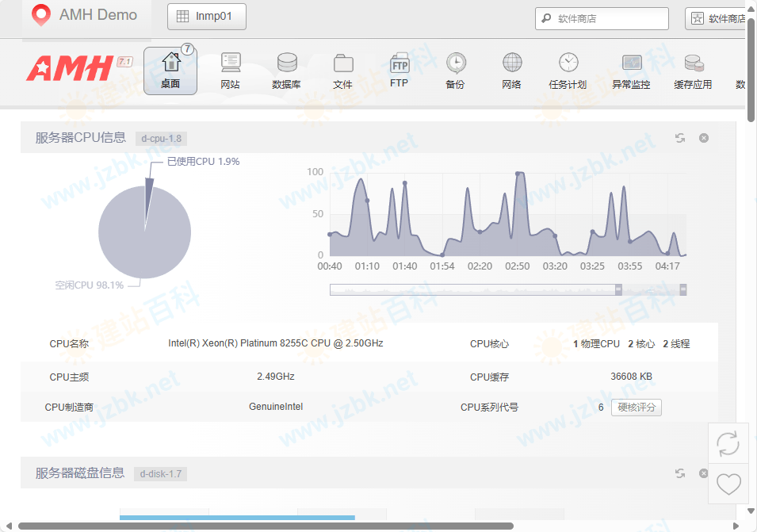Open the 任务计划 scheduled tasks icon

[x=568, y=70]
